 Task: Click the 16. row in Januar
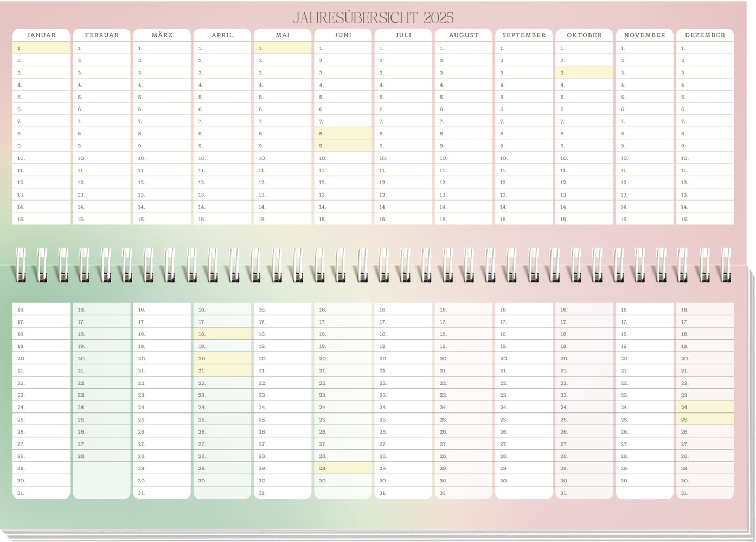point(41,310)
